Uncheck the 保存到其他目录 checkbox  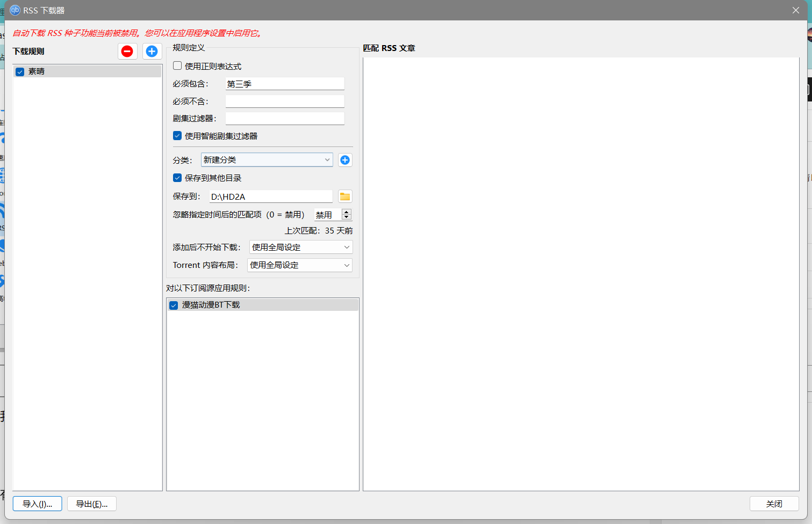click(x=177, y=178)
